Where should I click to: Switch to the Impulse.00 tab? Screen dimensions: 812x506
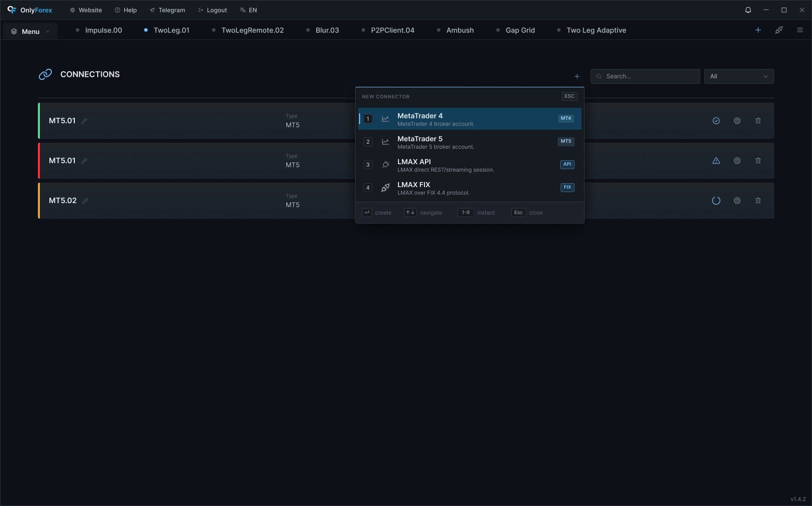click(99, 30)
